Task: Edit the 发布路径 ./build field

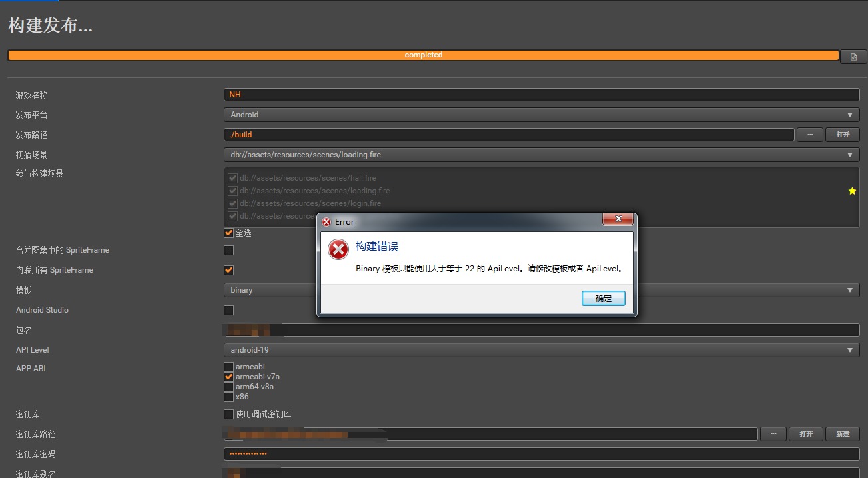Action: click(509, 135)
